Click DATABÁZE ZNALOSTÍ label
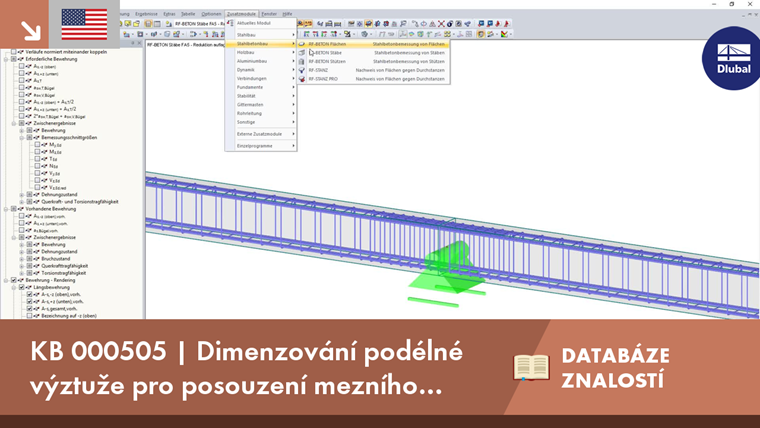Image resolution: width=760 pixels, height=428 pixels. coord(616,368)
